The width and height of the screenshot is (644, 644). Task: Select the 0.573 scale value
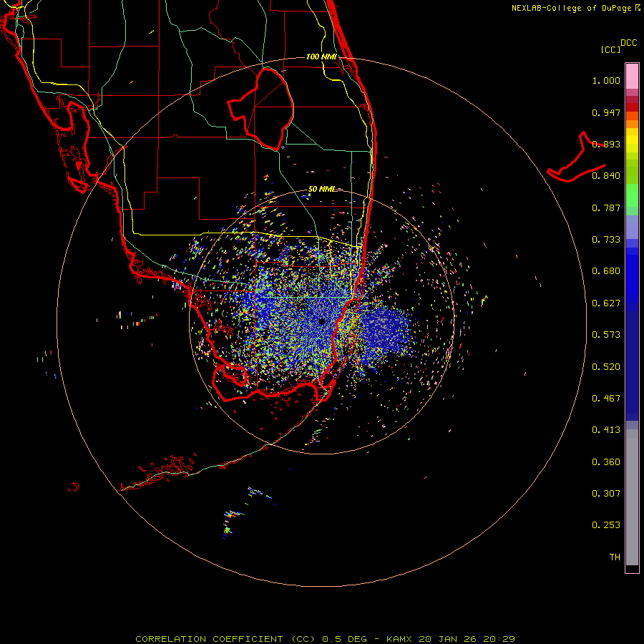[606, 335]
